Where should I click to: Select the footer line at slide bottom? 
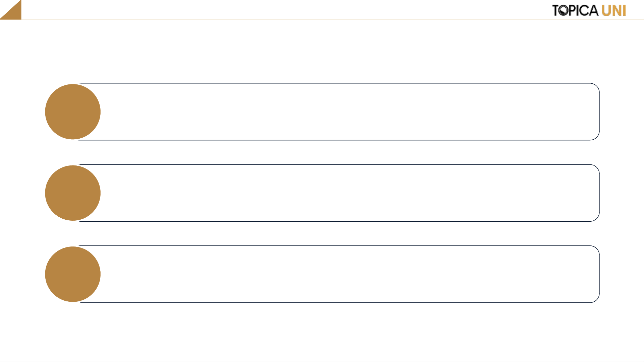coord(322,361)
